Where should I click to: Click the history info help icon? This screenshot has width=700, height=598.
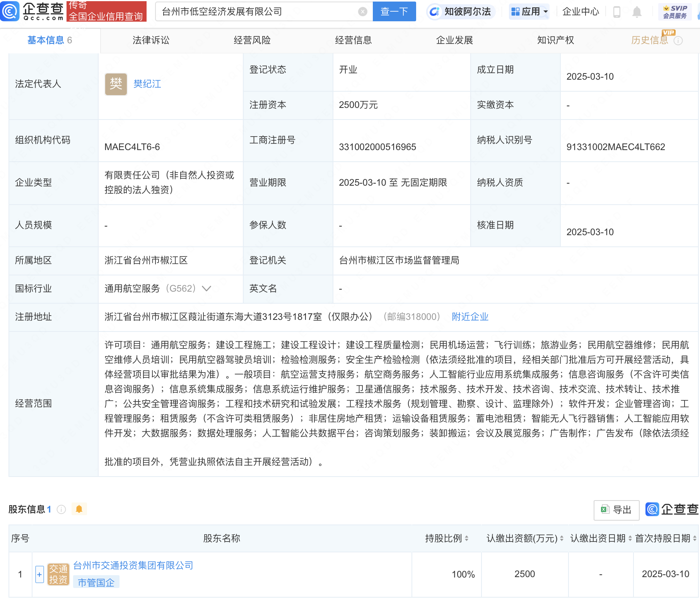tap(678, 41)
